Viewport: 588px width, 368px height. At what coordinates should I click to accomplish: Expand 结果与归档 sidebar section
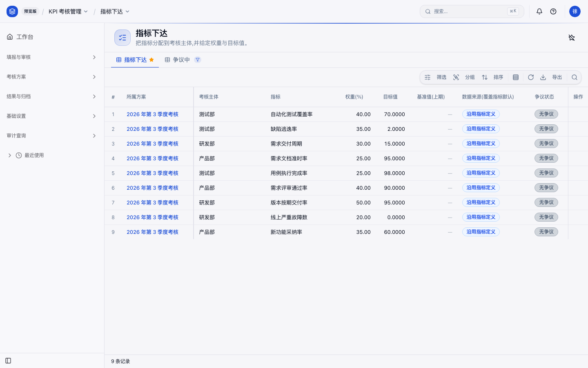coord(52,96)
